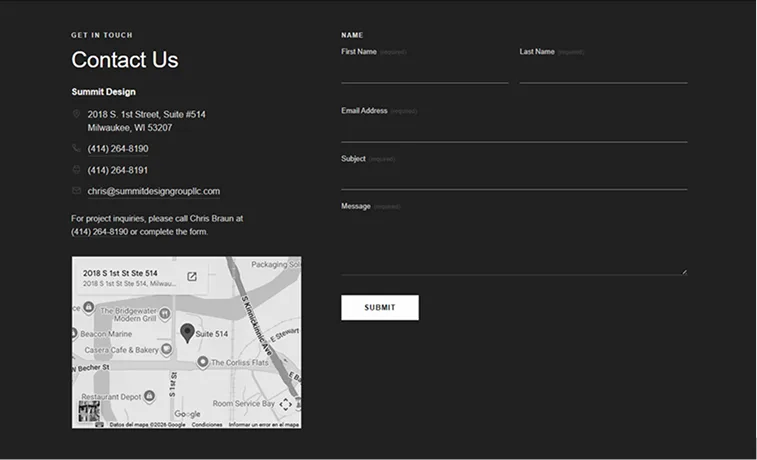Viewport: 757px width, 460px height.
Task: Click the Google logo on map
Action: pos(187,414)
